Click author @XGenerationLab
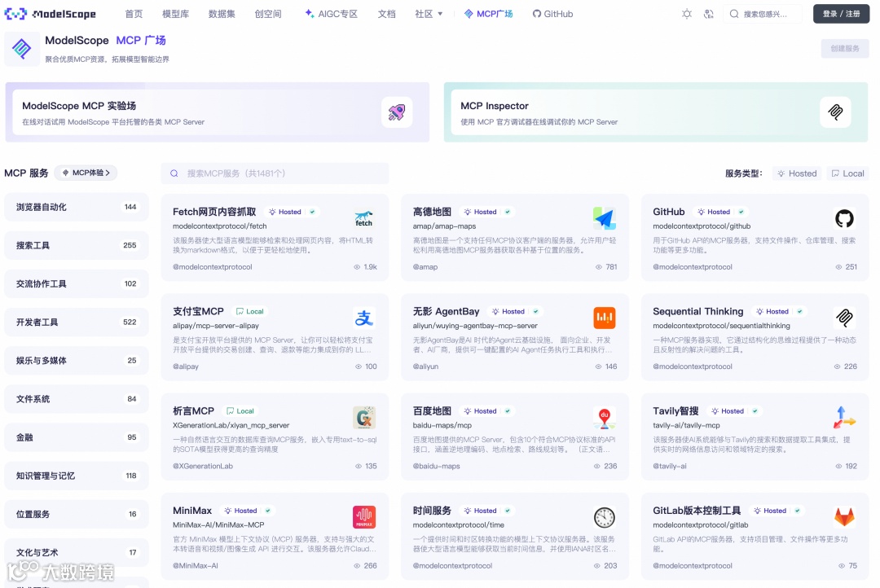 tap(203, 467)
